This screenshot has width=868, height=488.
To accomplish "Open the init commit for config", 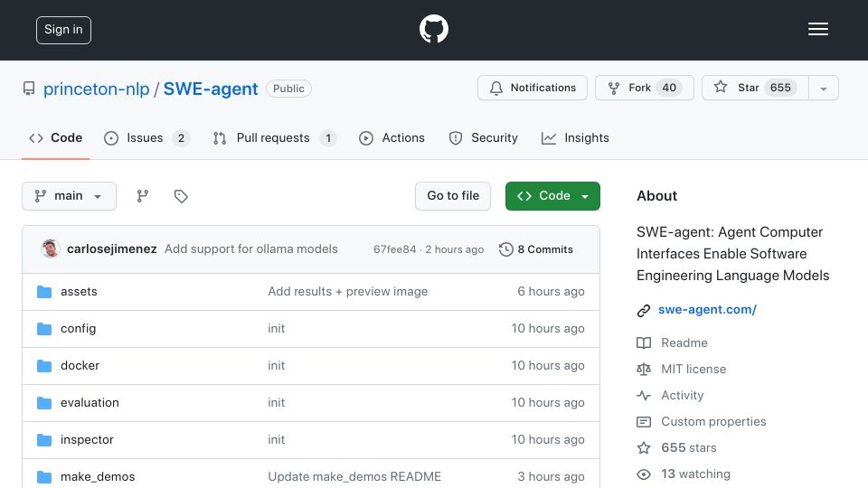I will tap(277, 329).
